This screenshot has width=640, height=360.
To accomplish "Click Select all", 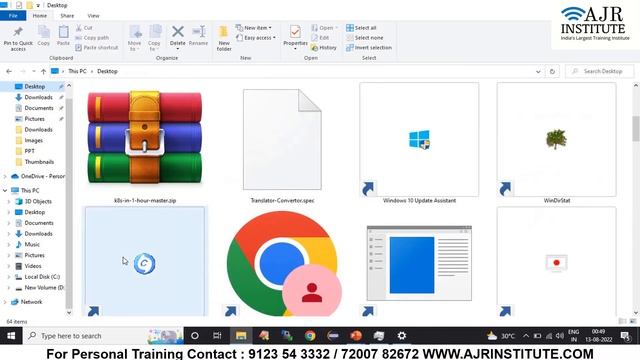I will (x=361, y=28).
